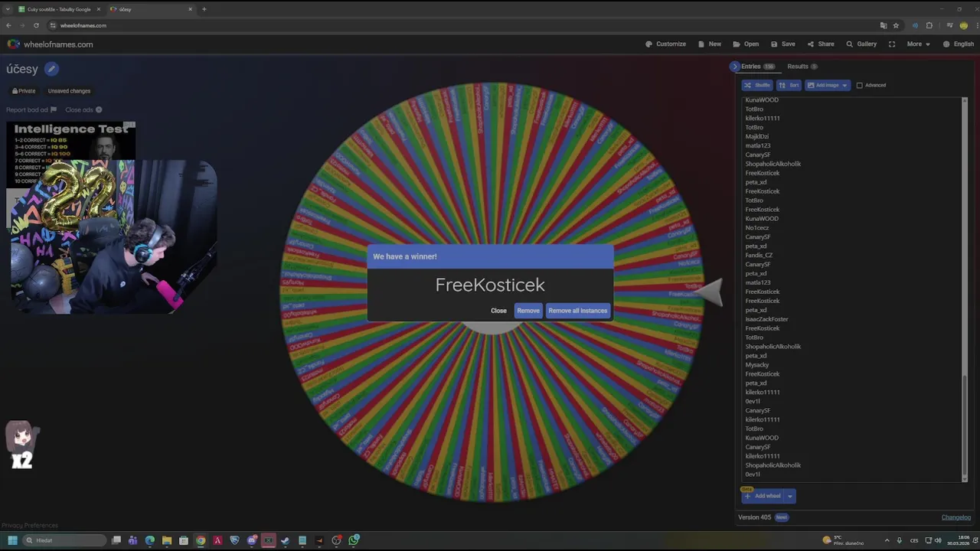Click entry 'Mysacky' in the list
980x551 pixels.
(757, 365)
